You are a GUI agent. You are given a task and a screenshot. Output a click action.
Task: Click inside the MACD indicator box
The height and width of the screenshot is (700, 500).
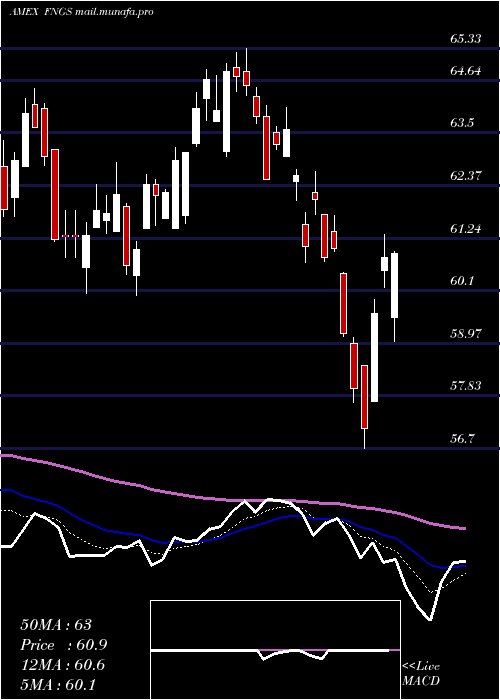(x=275, y=650)
